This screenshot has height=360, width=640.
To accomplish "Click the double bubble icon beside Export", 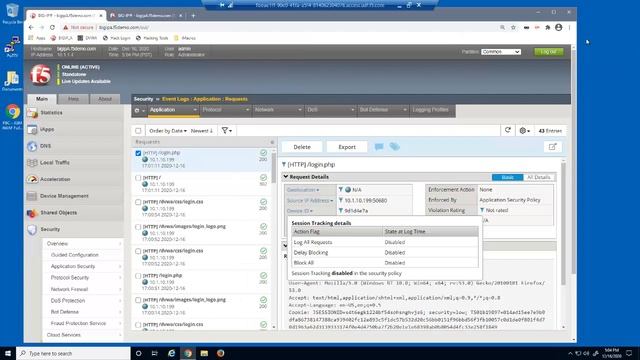I will coord(394,147).
